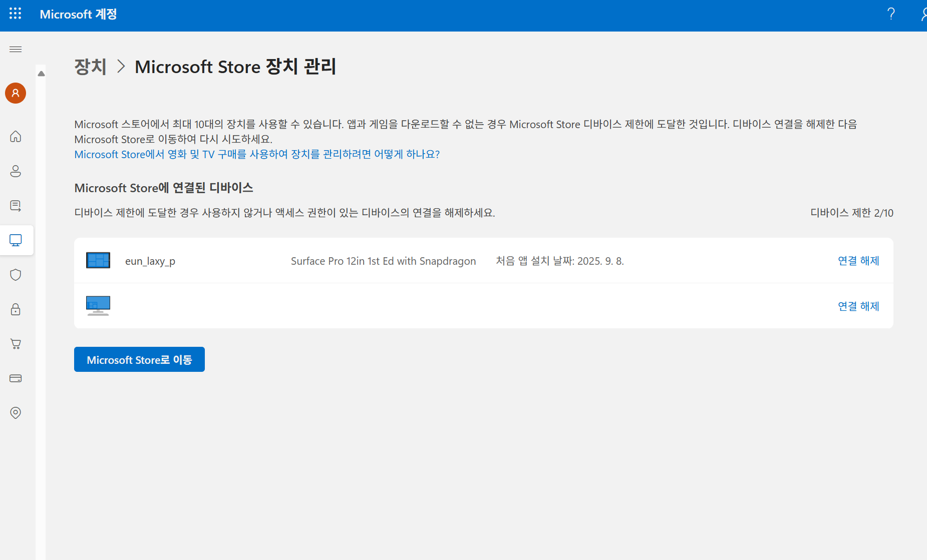Click 'Surface Pro 12in 1st Ed with Snapdragon' text
The image size is (927, 560).
[x=383, y=261]
